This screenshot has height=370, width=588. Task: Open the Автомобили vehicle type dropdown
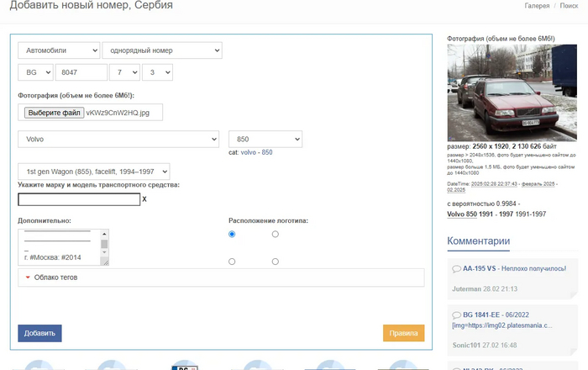57,50
